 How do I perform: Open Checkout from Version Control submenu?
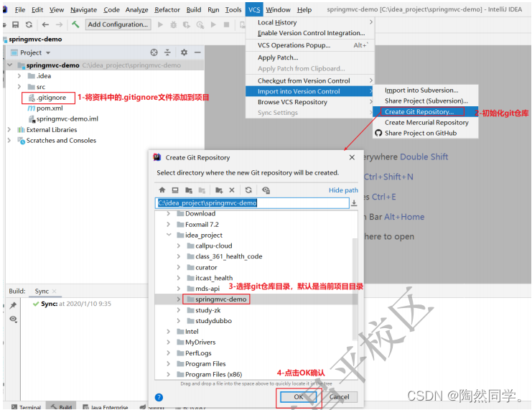click(x=310, y=80)
